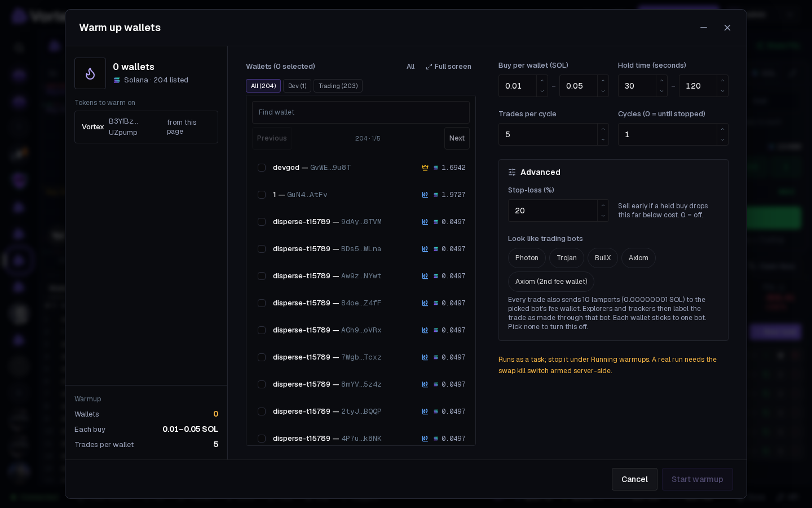Click the Stop-loss (%) input showing 20
Screen dimensions: 812x508
[553, 211]
